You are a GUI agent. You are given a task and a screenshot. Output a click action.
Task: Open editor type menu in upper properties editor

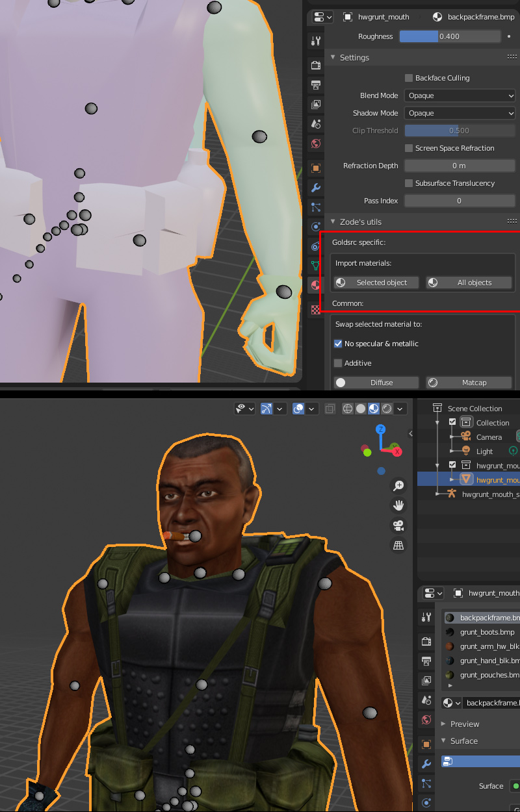(322, 17)
